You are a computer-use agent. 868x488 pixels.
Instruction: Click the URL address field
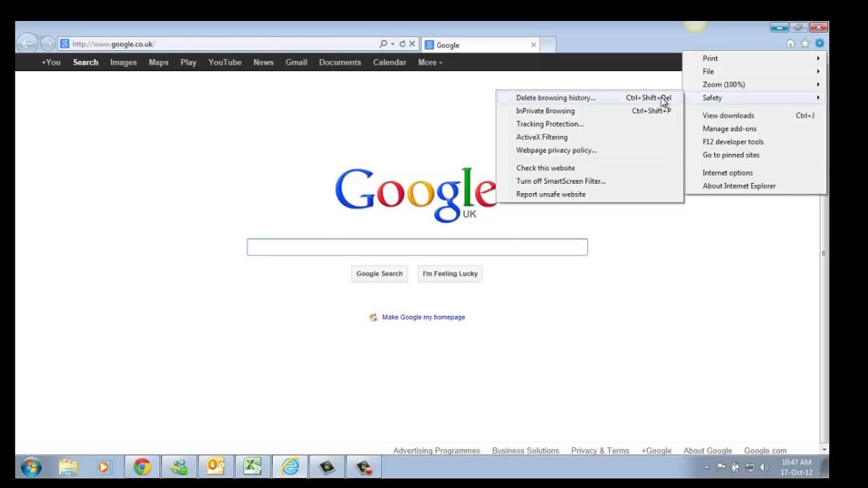pyautogui.click(x=224, y=44)
